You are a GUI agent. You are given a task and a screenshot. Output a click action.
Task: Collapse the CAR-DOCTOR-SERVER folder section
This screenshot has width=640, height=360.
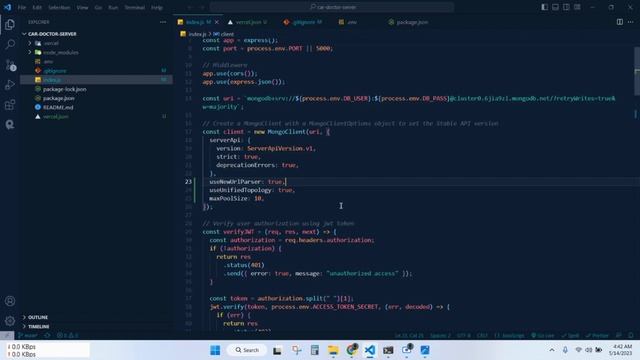click(x=96, y=34)
